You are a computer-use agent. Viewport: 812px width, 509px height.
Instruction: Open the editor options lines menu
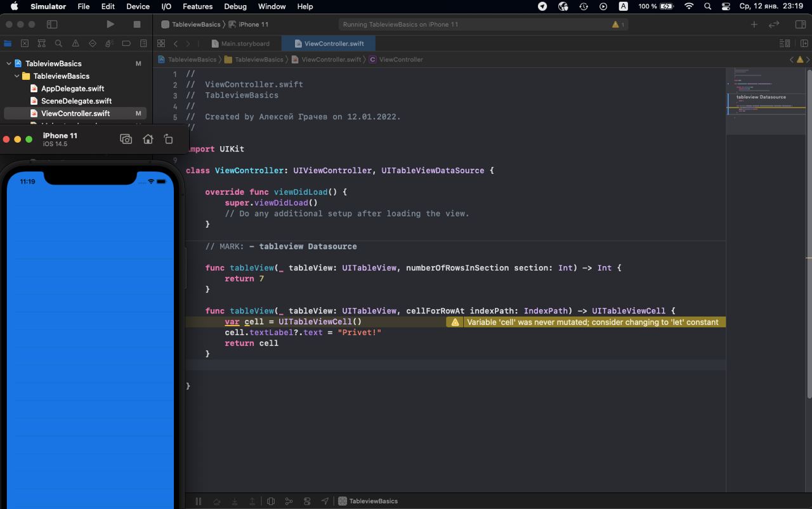(x=785, y=43)
